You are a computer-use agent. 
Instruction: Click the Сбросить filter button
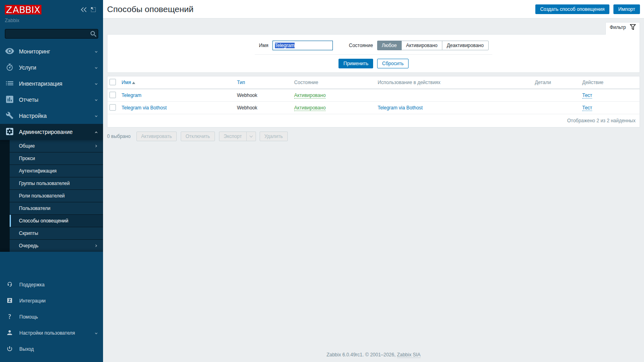393,64
